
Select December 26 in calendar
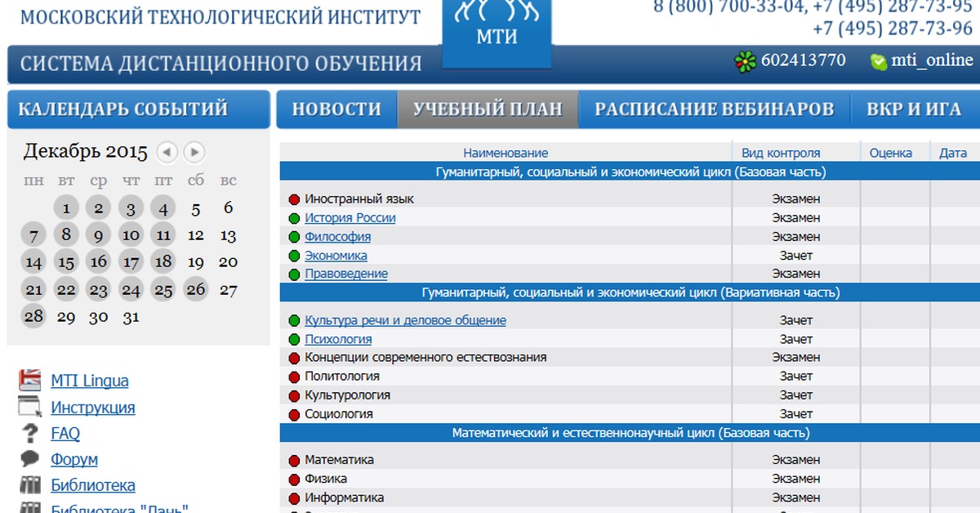(196, 288)
